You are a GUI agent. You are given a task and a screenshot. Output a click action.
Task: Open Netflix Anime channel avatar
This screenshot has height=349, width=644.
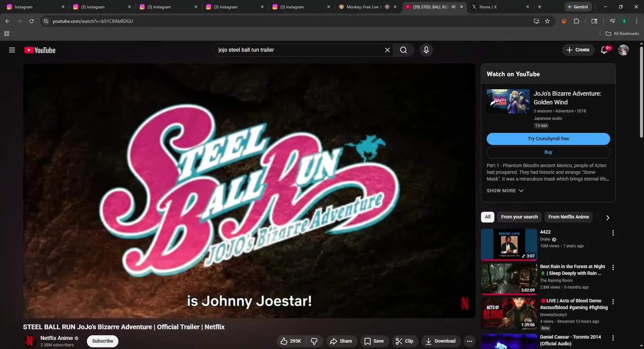pyautogui.click(x=30, y=341)
